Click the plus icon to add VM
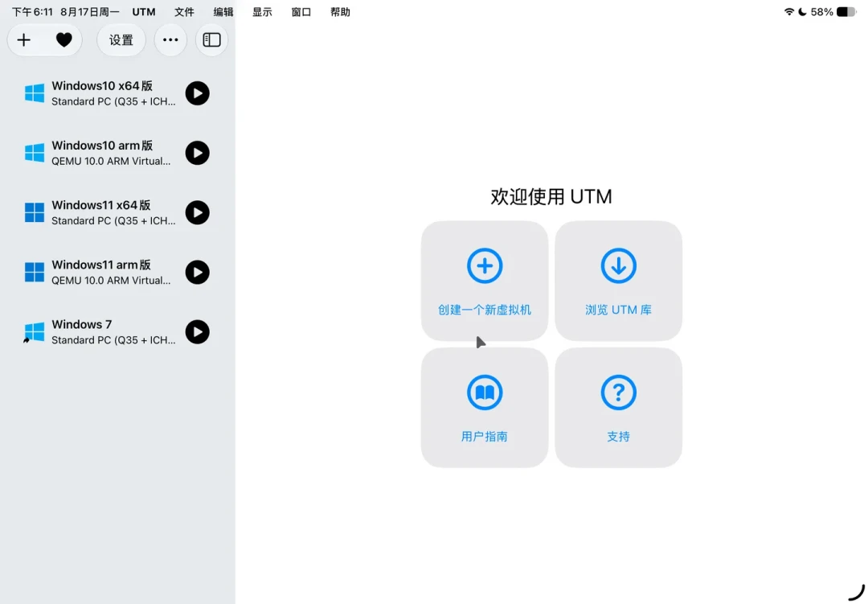Screen dimensions: 868x604 tap(24, 40)
